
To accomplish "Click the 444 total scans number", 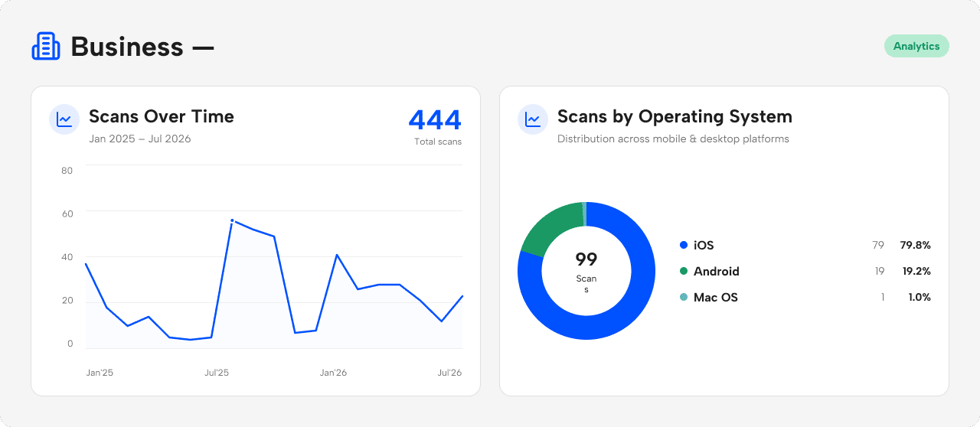I will pos(435,120).
